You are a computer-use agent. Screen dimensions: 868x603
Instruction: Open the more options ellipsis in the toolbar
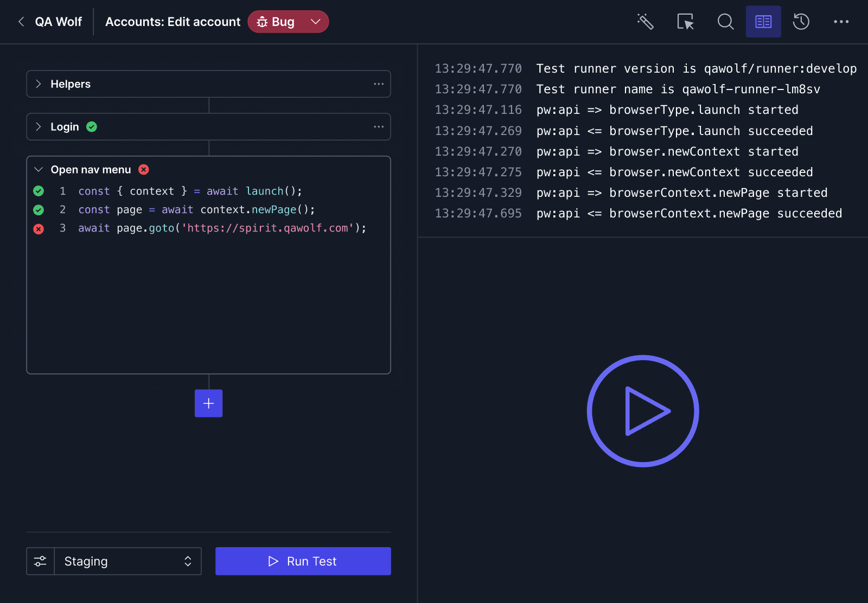841,22
